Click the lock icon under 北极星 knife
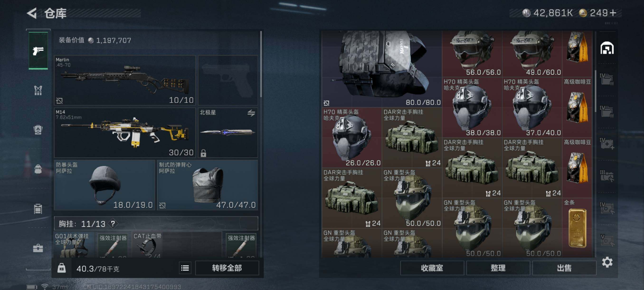The image size is (644, 290). tap(203, 153)
